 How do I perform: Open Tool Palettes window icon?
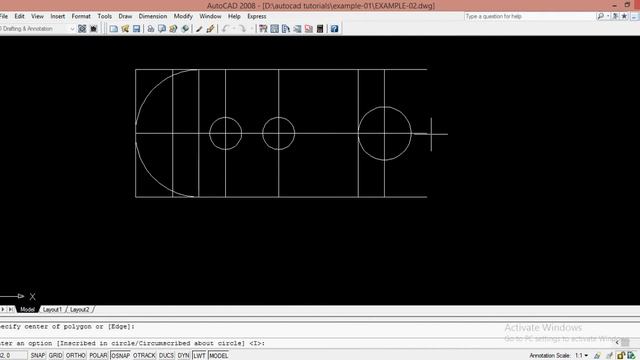[x=286, y=29]
